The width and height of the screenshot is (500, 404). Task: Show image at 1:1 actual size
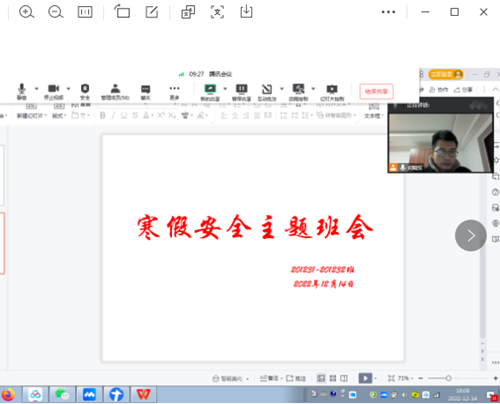point(85,12)
